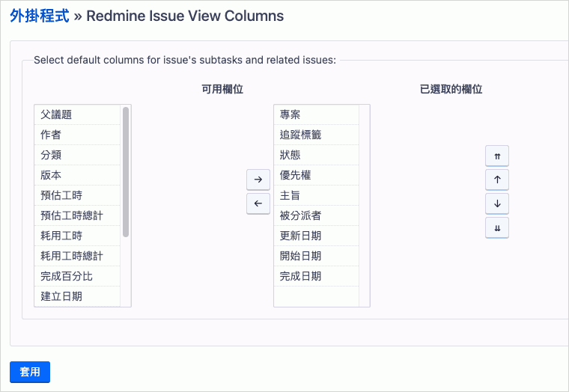
Task: Click the 套用 apply button
Action: 30,372
